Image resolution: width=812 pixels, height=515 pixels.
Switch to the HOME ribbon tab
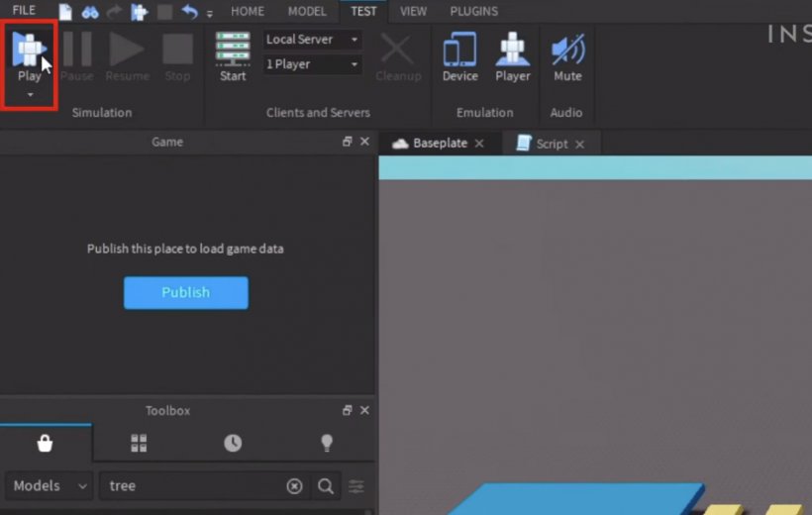pos(248,11)
